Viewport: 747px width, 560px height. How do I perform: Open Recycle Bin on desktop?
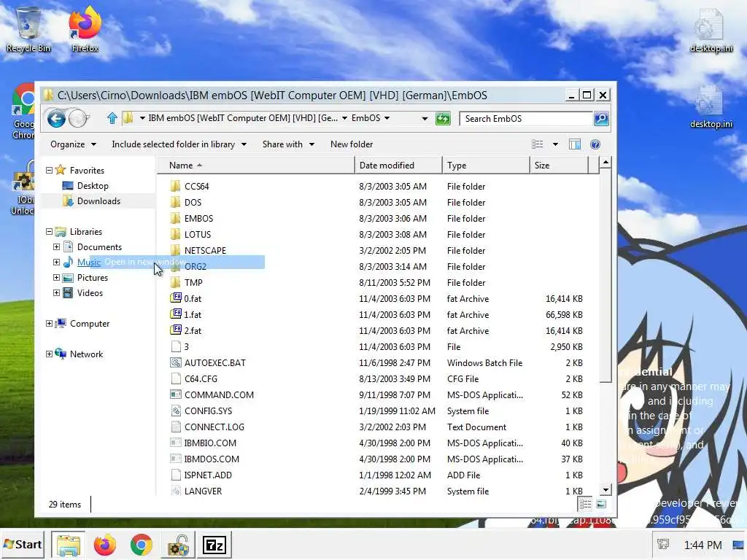[28, 28]
